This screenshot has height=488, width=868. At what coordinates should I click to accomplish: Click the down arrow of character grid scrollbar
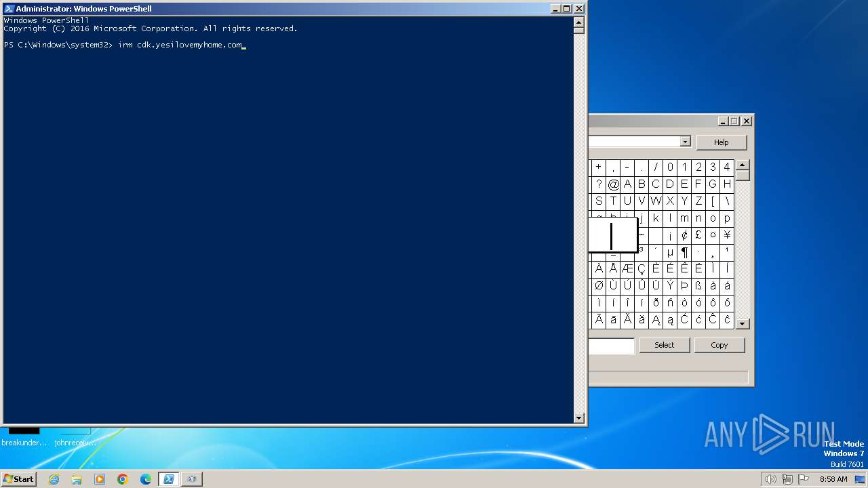[x=743, y=323]
